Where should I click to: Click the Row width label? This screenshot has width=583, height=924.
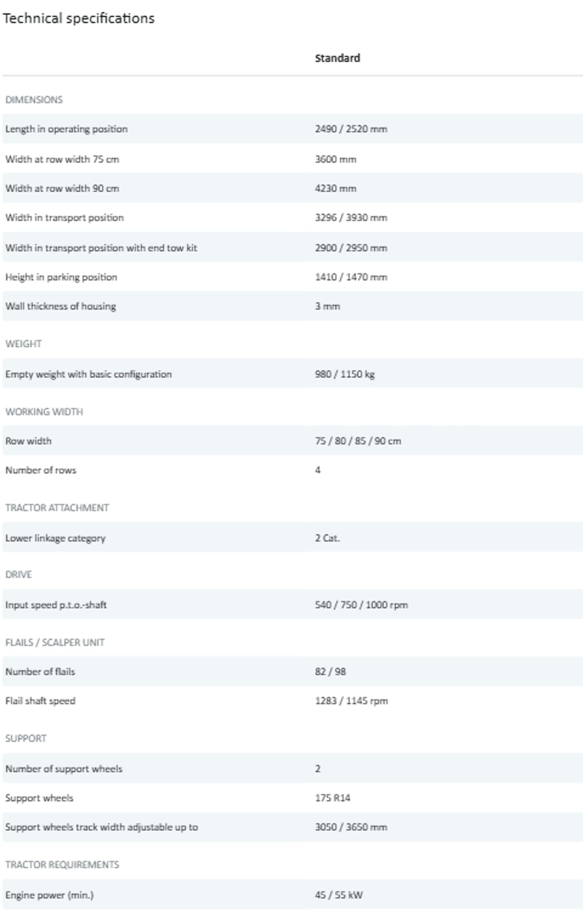point(28,441)
